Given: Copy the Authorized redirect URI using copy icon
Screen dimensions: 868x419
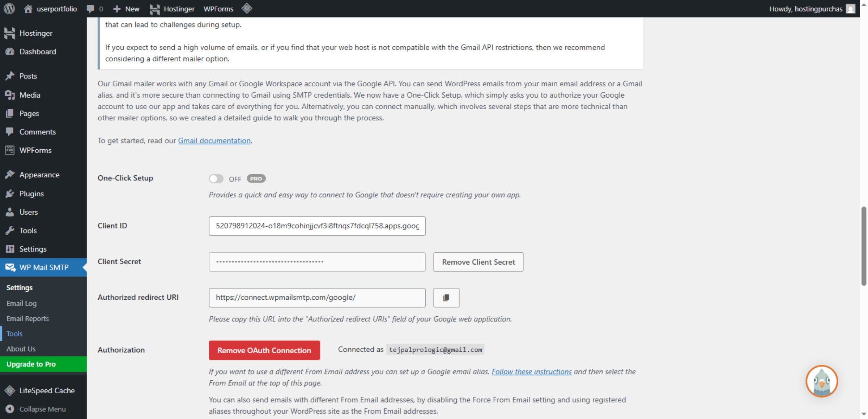Looking at the screenshot, I should pyautogui.click(x=446, y=298).
